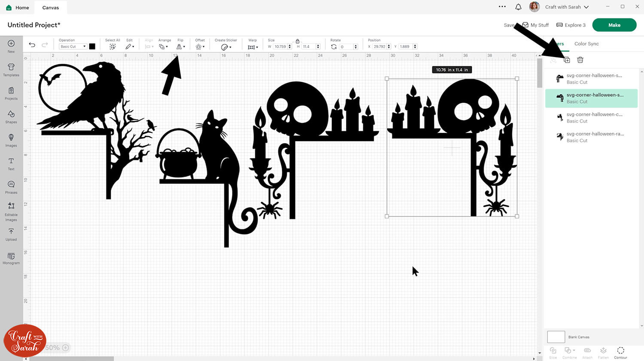This screenshot has width=644, height=361.
Task: Click the Y position stepper arrows
Action: (x=415, y=46)
